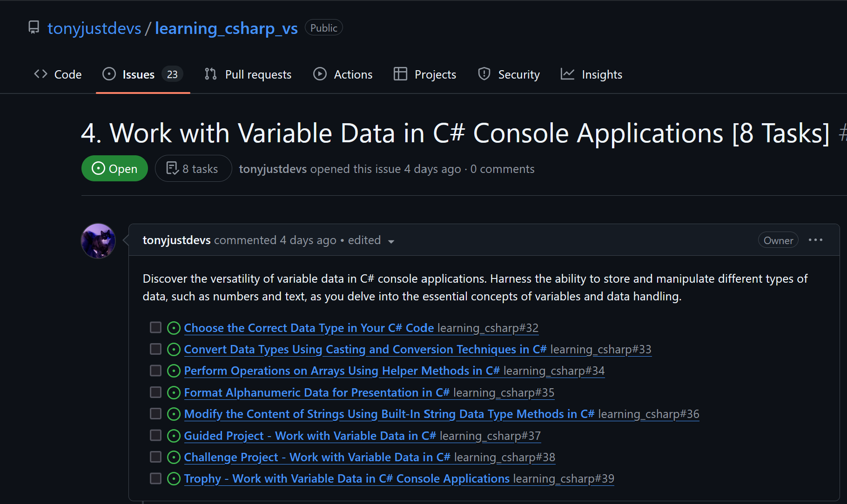Image resolution: width=847 pixels, height=504 pixels.
Task: Expand the edited history dropdown arrow
Action: [391, 241]
